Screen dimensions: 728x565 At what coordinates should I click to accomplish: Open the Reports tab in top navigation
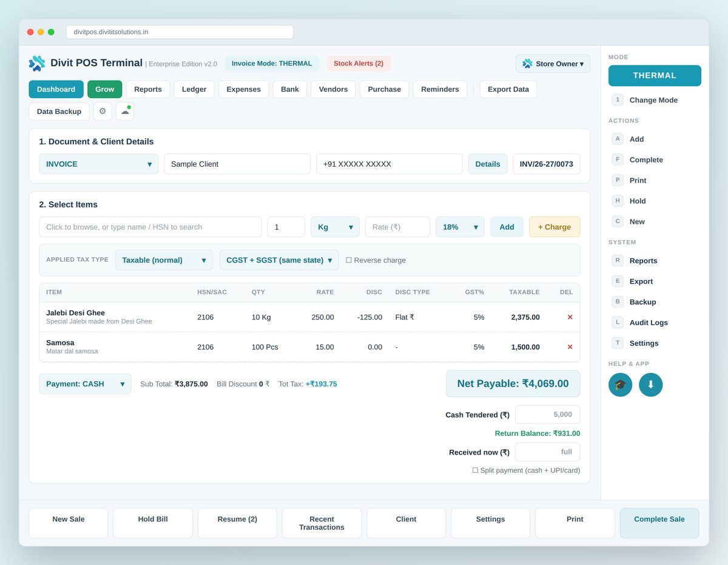pos(148,89)
